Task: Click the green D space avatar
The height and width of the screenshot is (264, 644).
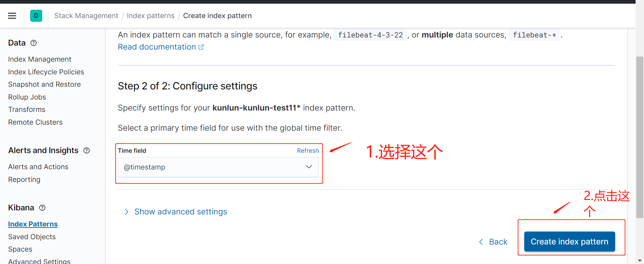Action: click(36, 16)
